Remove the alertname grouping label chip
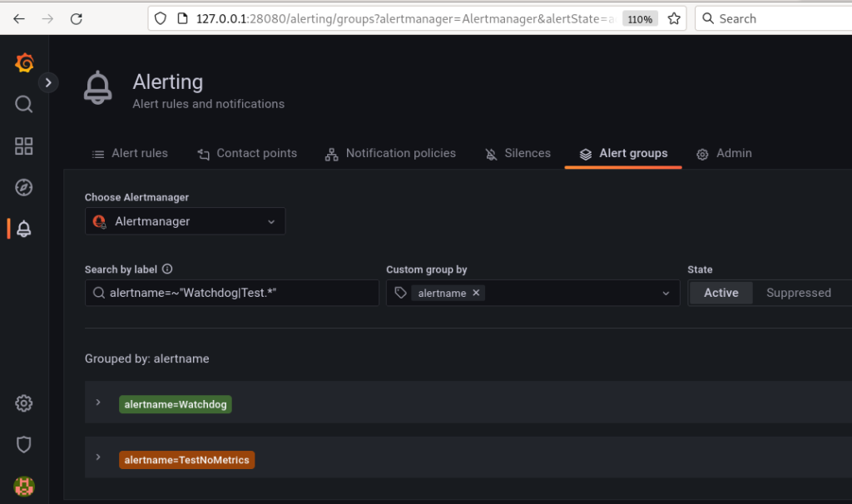The width and height of the screenshot is (852, 504). click(476, 293)
